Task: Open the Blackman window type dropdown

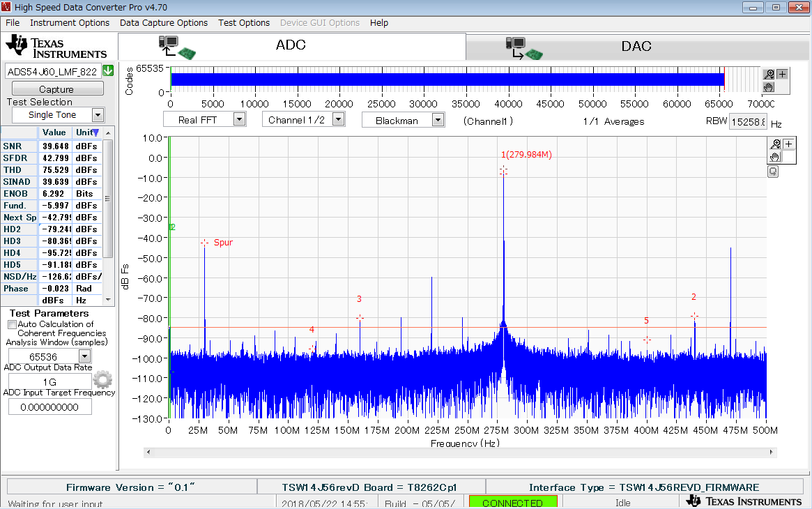Action: [x=438, y=120]
